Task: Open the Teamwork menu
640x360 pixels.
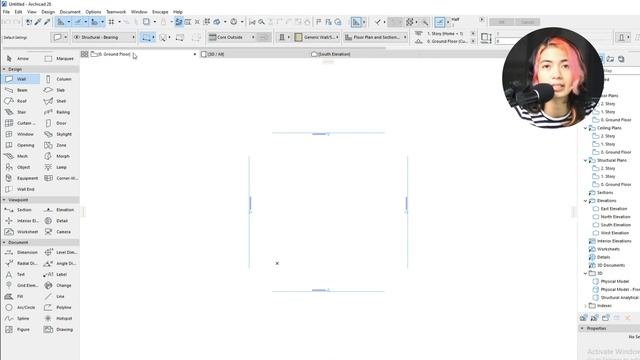Action: coord(116,12)
